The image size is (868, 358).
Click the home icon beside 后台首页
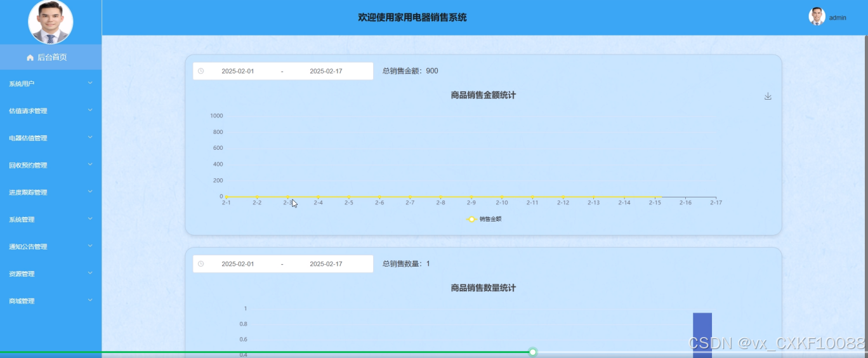pos(30,58)
